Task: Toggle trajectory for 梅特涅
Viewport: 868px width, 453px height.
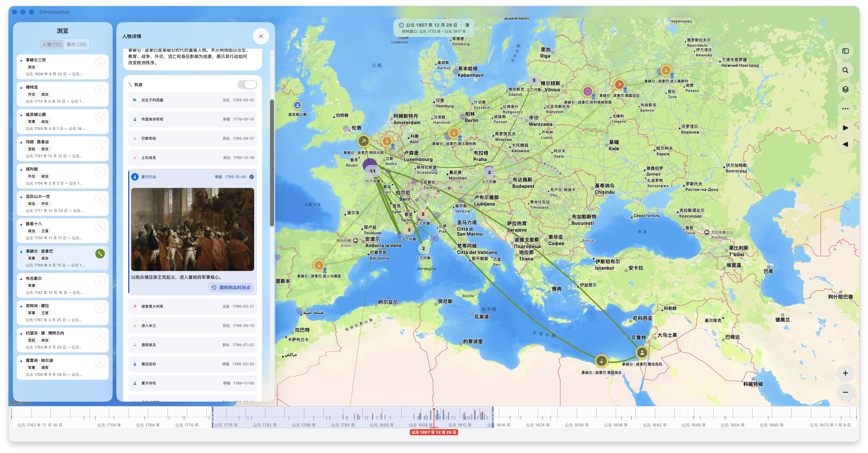Action: click(100, 90)
